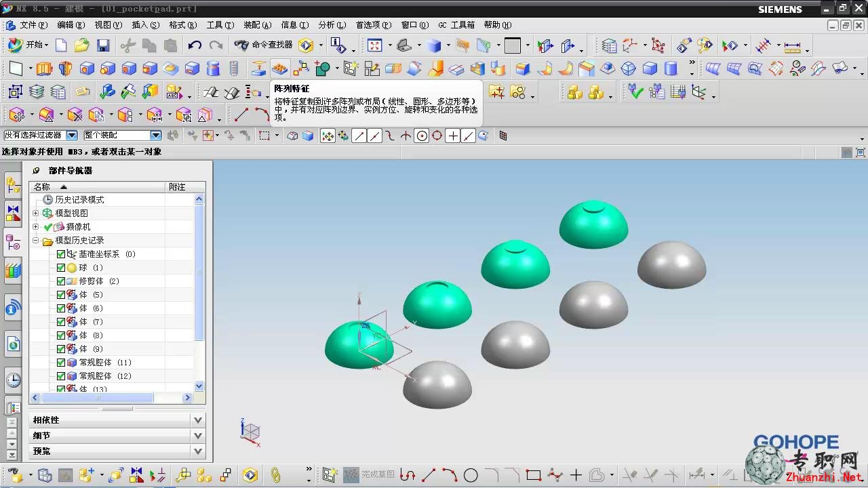
Task: Select the cylinder primitive icon
Action: tap(671, 68)
